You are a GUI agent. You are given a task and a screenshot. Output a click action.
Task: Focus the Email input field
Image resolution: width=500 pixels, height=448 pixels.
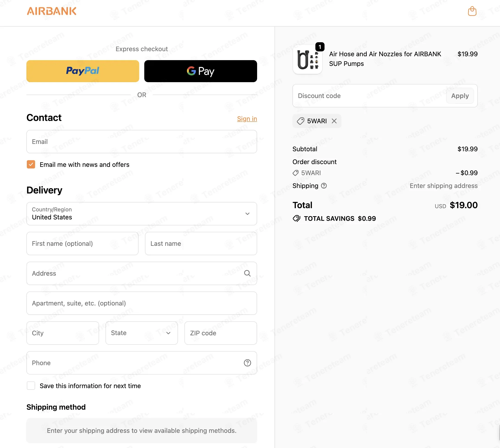tap(142, 142)
